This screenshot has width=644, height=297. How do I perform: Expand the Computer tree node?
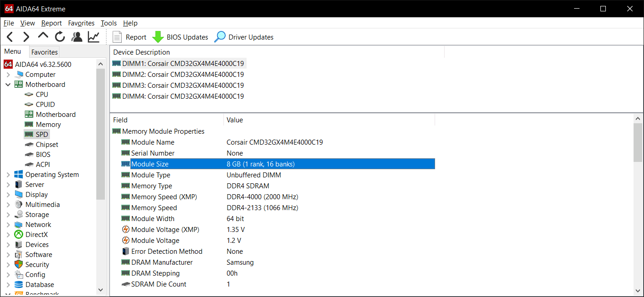pos(8,75)
